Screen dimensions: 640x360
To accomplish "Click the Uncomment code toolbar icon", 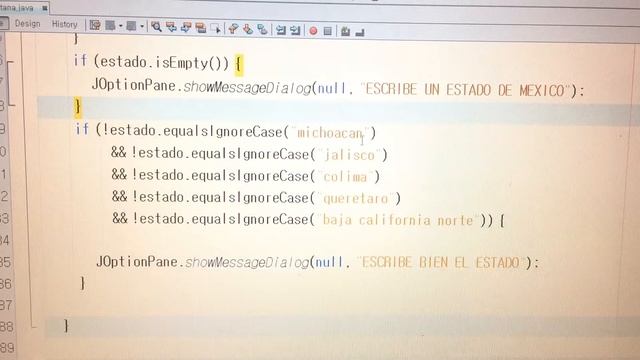I will point(360,32).
